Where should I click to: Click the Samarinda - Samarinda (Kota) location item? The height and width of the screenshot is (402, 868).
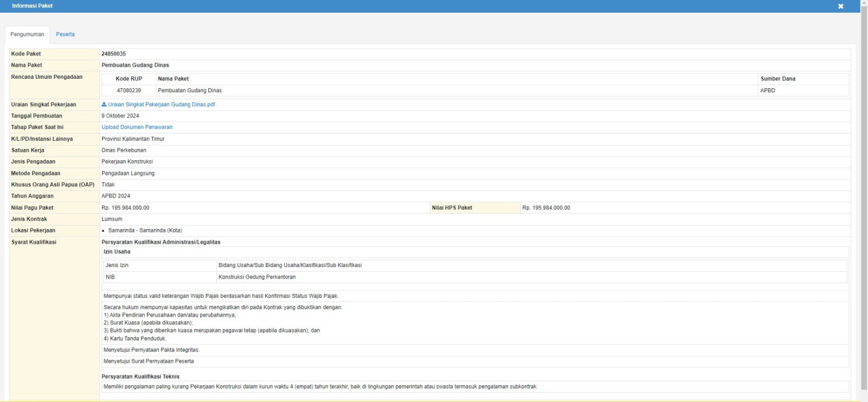tap(140, 230)
